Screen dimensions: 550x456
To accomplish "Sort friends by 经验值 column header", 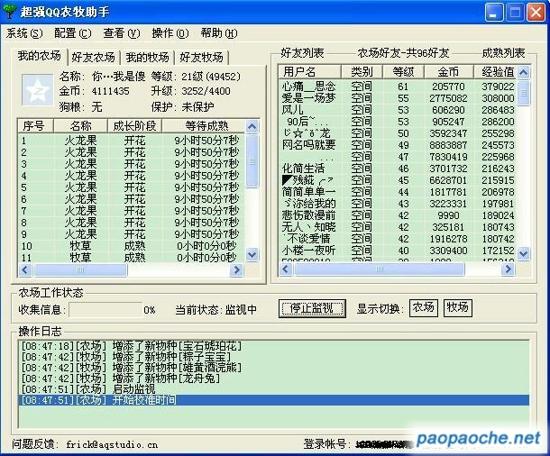I will [x=495, y=72].
